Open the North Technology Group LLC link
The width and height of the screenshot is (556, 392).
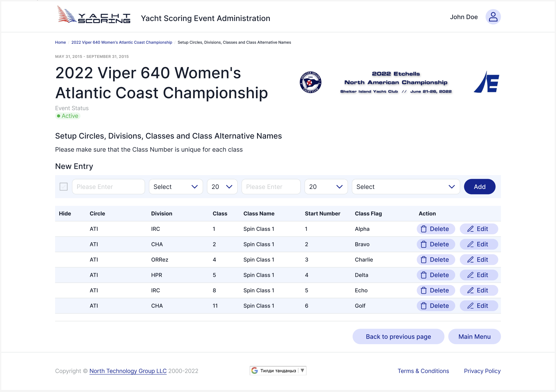coord(128,371)
